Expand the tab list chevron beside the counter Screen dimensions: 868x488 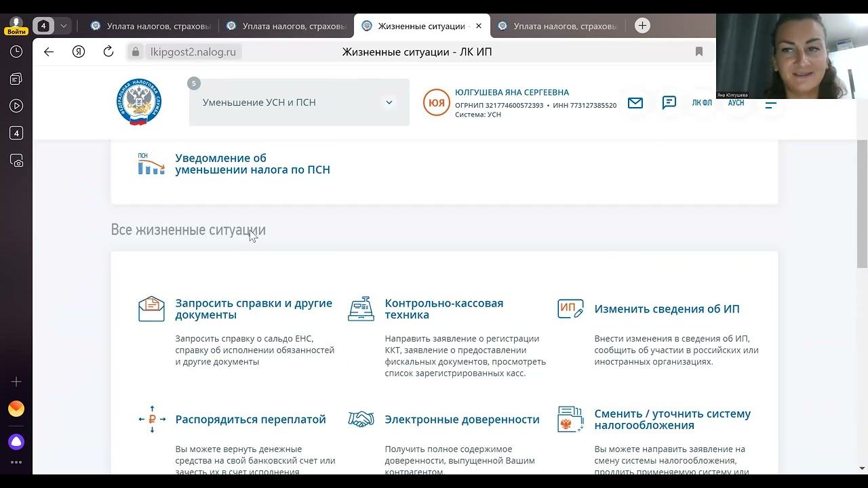pyautogui.click(x=63, y=26)
